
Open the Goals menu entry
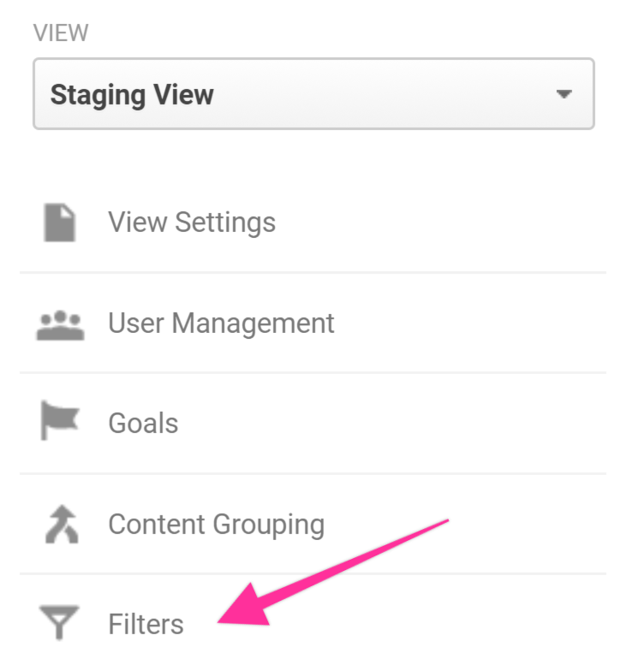(143, 423)
